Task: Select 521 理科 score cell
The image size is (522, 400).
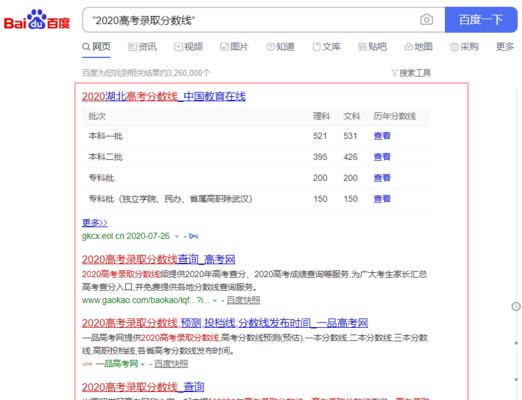Action: (x=320, y=136)
